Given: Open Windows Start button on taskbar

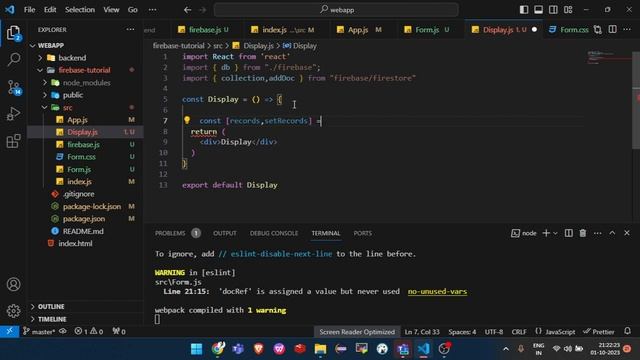Looking at the screenshot, I should pyautogui.click(x=196, y=349).
